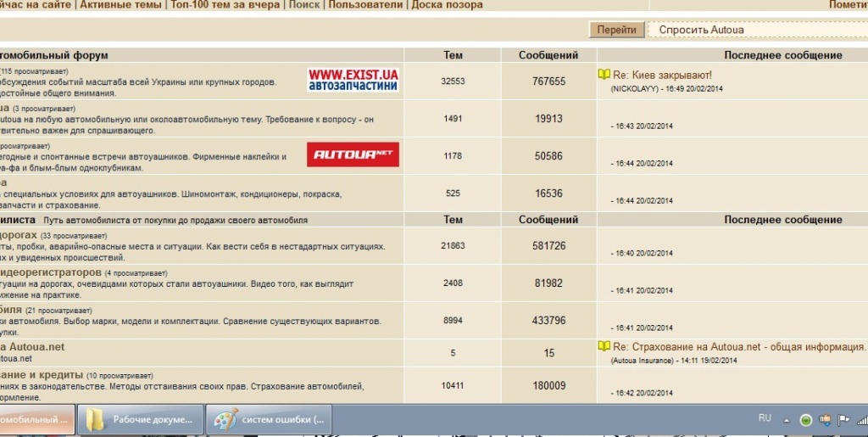
Task: Open the Рабочие документы folder in the taskbar
Action: (141, 419)
